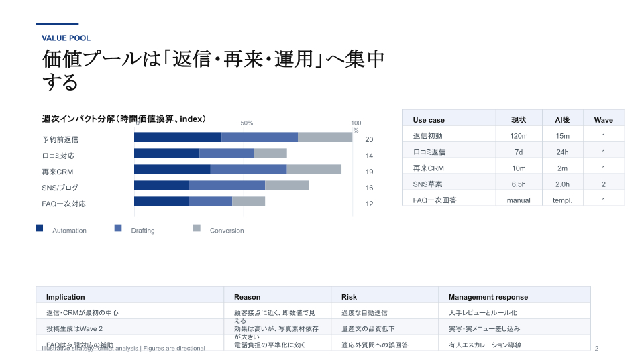
Task: Click the Management response column header
Action: tap(488, 297)
